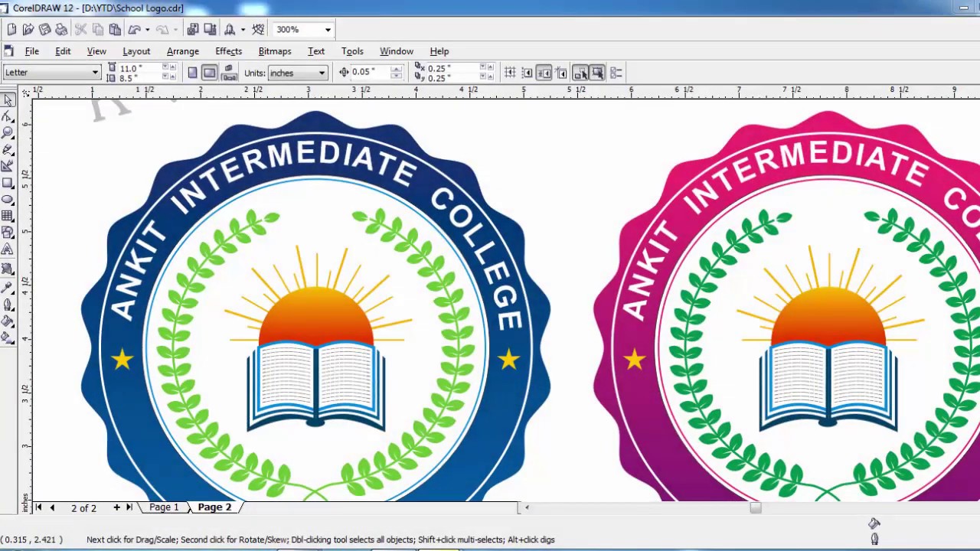The image size is (980, 551).
Task: Open the Effects menu
Action: pos(228,51)
